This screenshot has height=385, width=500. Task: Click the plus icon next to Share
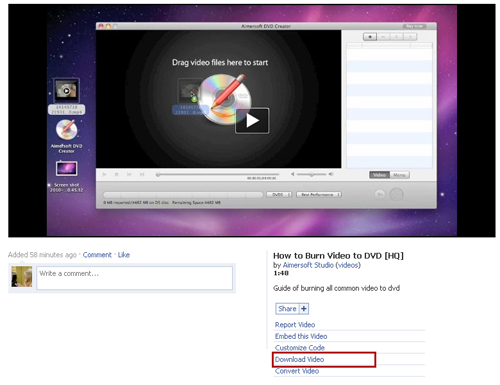(304, 309)
